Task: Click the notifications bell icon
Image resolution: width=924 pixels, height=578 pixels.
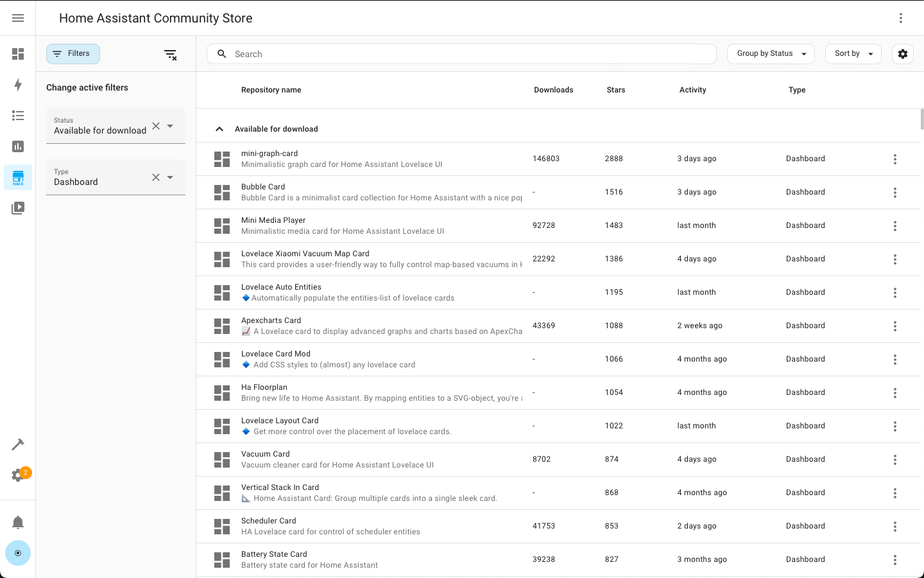Action: (x=18, y=522)
